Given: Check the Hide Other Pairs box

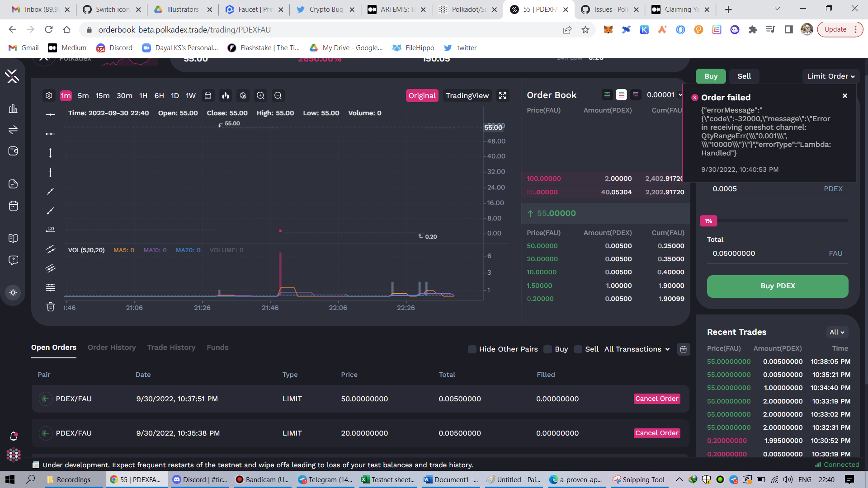Looking at the screenshot, I should point(472,349).
